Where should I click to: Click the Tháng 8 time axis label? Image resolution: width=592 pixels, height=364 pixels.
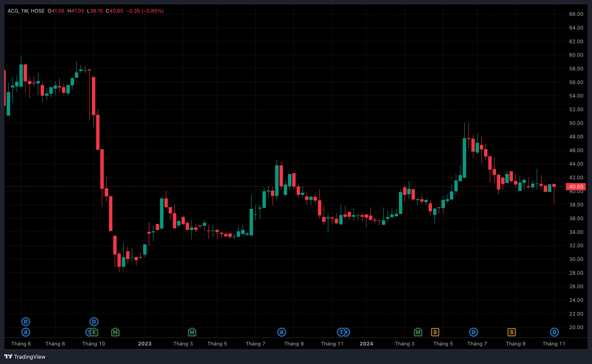click(x=55, y=343)
